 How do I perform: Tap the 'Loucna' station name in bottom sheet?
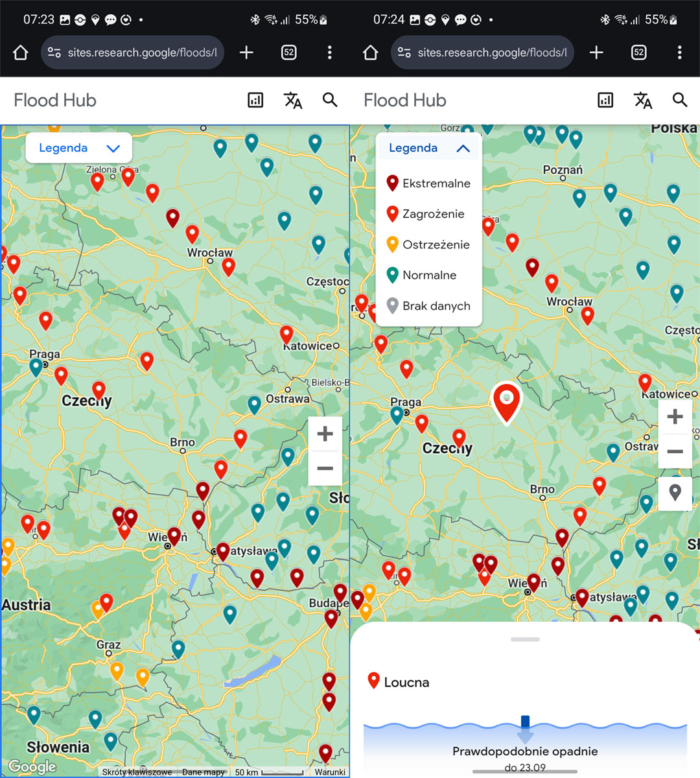click(x=406, y=683)
